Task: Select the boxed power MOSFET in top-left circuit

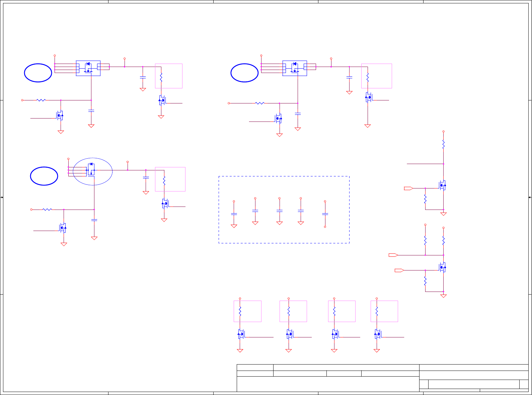Action: (88, 68)
